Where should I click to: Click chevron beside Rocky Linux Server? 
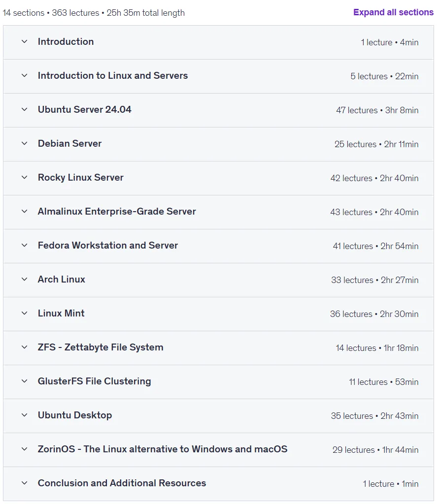pos(25,177)
